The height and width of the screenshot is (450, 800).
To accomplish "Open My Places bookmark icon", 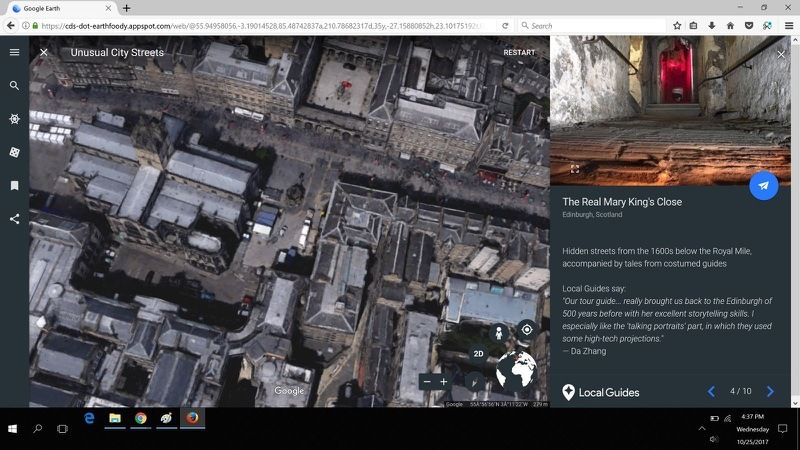I will pos(14,186).
